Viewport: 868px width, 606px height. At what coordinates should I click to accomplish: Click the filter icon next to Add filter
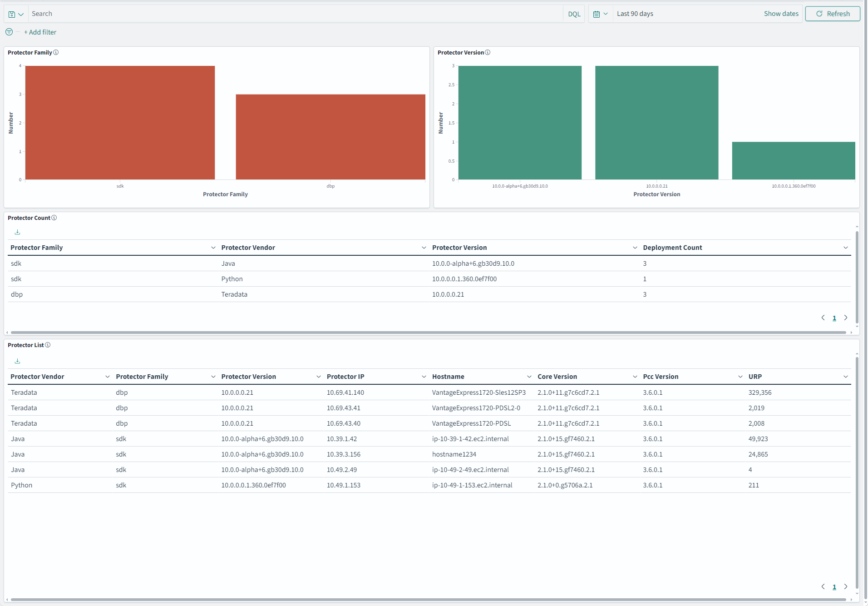(x=9, y=32)
